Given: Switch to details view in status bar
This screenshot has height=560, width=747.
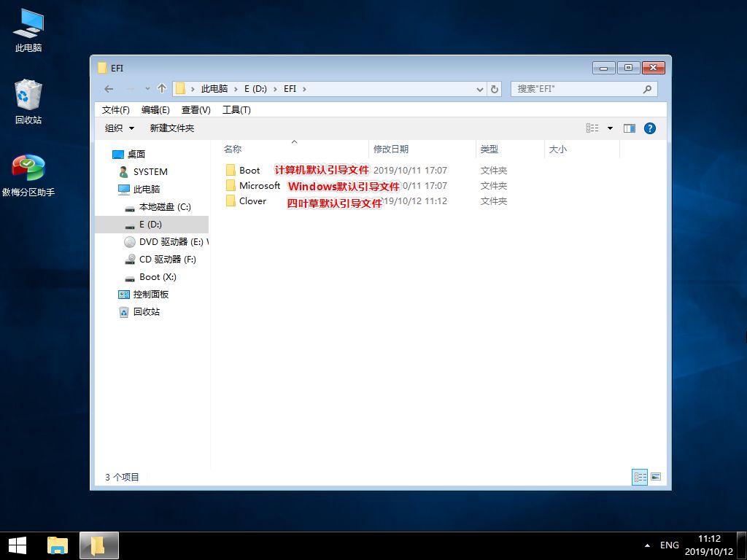Looking at the screenshot, I should [640, 477].
